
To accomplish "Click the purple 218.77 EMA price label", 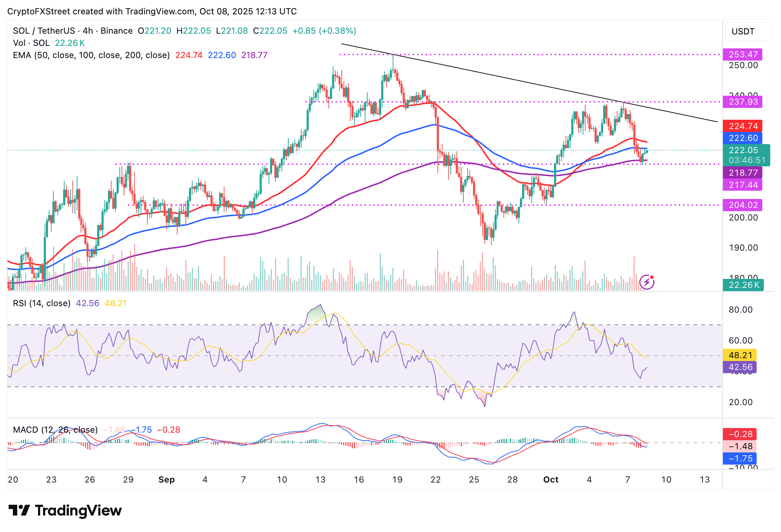I will coord(743,173).
